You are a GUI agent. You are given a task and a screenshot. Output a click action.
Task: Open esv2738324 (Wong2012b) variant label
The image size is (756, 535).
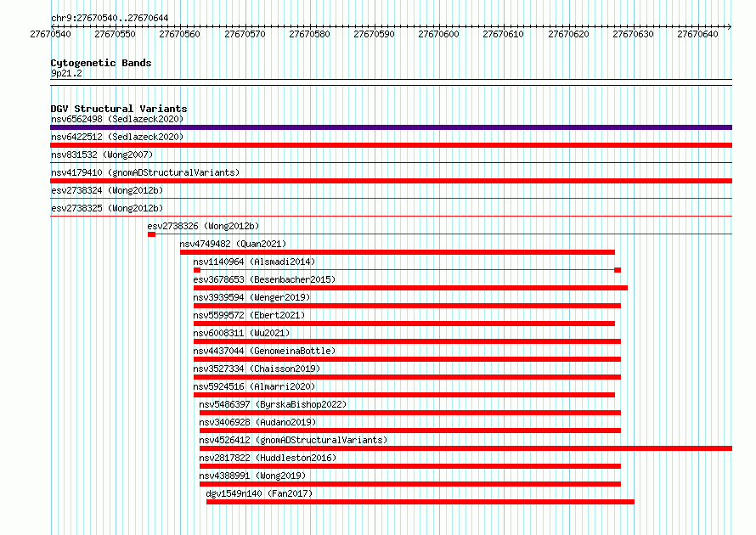[x=107, y=190]
